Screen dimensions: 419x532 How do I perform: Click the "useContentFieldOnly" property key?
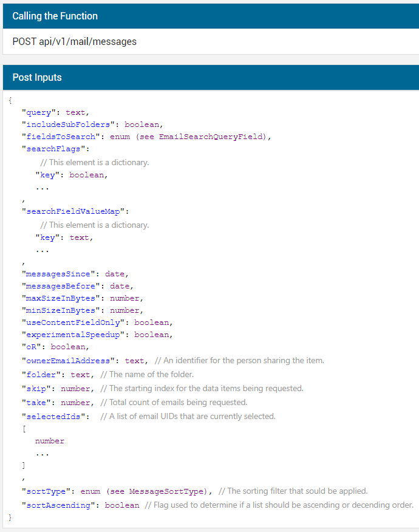tap(75, 322)
